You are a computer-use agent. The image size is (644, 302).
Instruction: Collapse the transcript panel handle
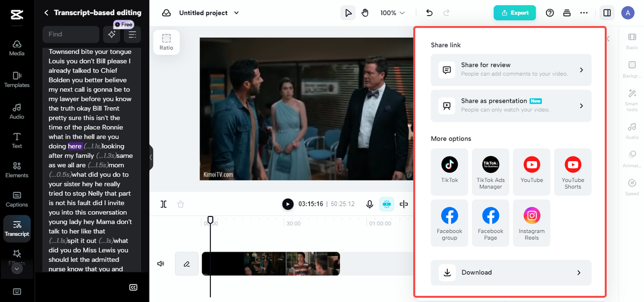151,158
